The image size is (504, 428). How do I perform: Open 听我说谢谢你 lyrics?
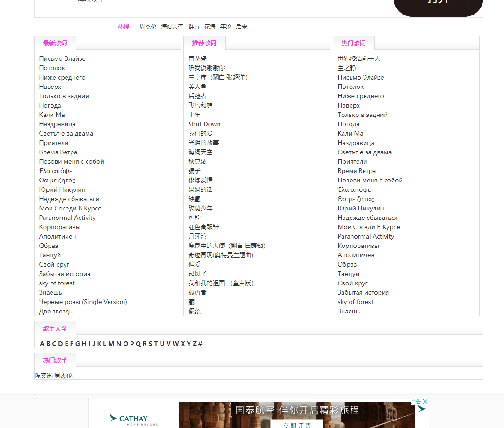[207, 68]
